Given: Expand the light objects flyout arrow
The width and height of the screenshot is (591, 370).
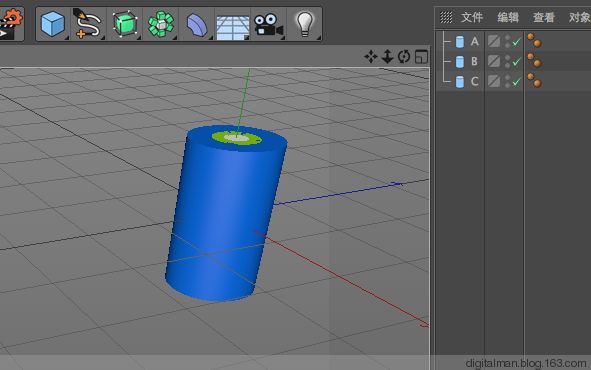Looking at the screenshot, I should (318, 38).
